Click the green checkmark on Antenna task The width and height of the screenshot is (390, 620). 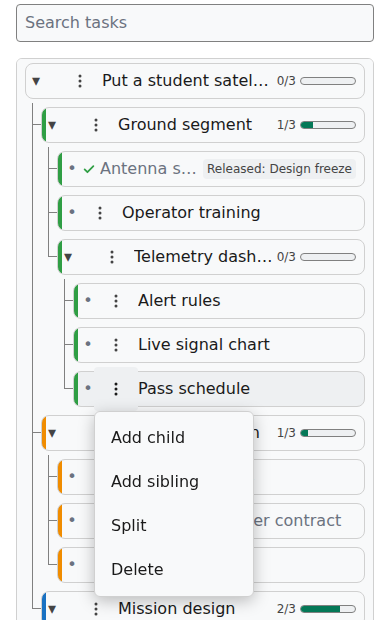tap(89, 169)
